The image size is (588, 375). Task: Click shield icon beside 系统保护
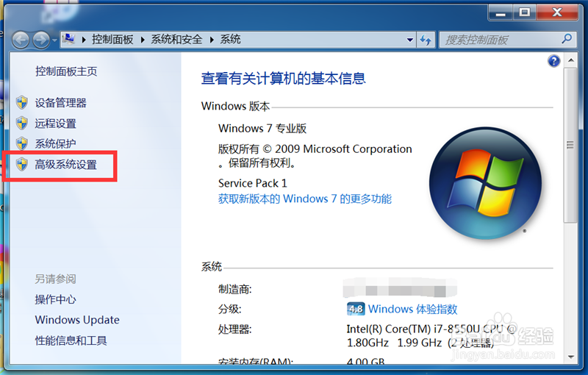22,143
